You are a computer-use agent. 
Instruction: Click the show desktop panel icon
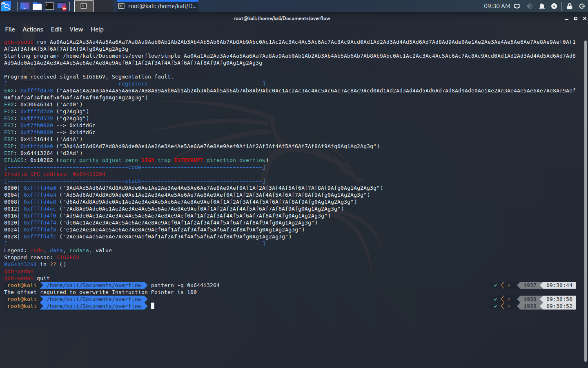25,6
